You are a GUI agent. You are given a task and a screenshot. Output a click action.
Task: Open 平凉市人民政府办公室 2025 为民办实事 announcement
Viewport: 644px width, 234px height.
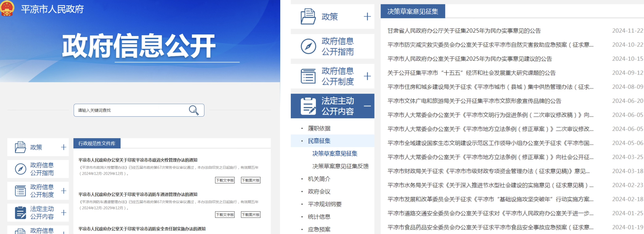pyautogui.click(x=469, y=59)
